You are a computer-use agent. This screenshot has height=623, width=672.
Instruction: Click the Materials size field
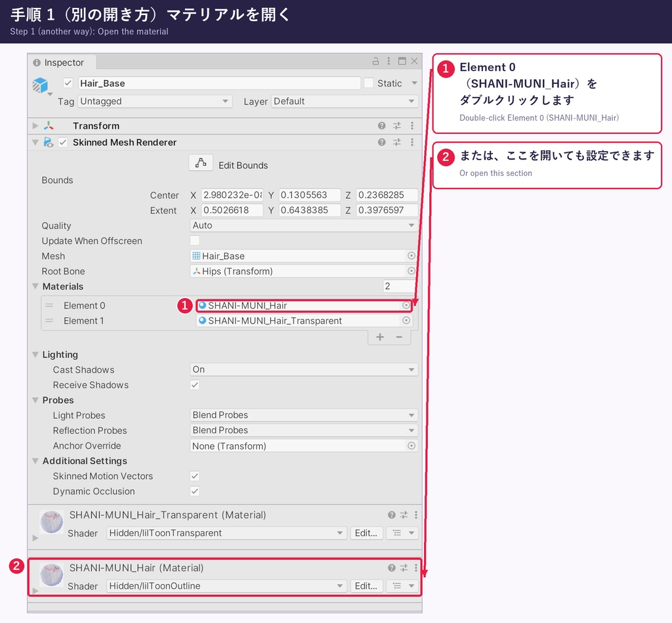point(399,286)
